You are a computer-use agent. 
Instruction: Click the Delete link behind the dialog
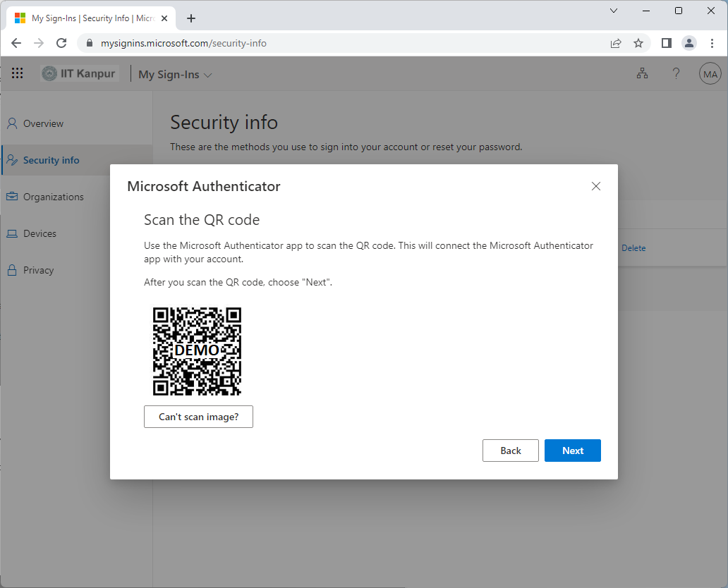[633, 248]
